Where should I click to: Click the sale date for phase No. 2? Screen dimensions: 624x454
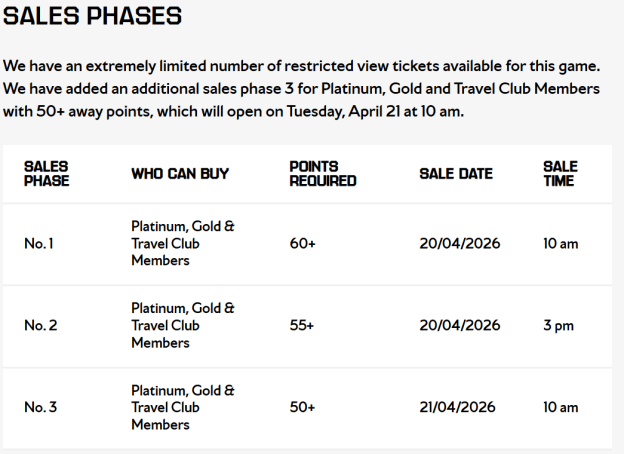(460, 326)
